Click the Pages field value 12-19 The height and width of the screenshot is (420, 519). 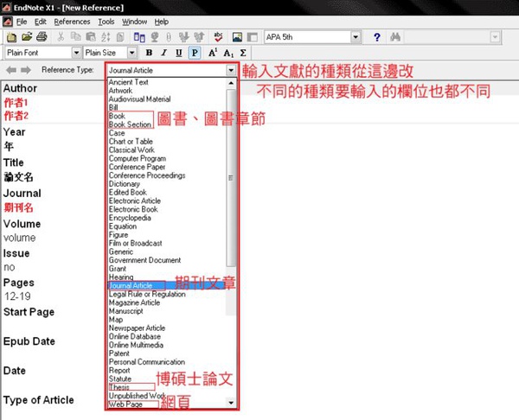17,296
